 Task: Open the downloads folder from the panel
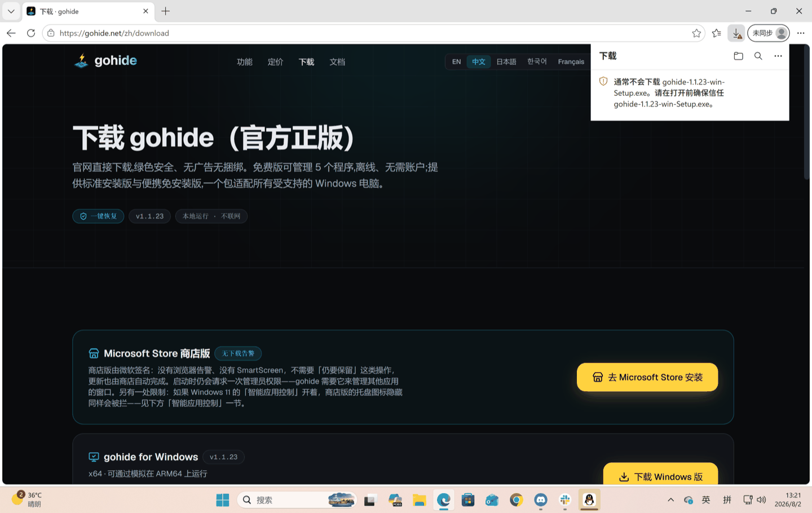[738, 56]
